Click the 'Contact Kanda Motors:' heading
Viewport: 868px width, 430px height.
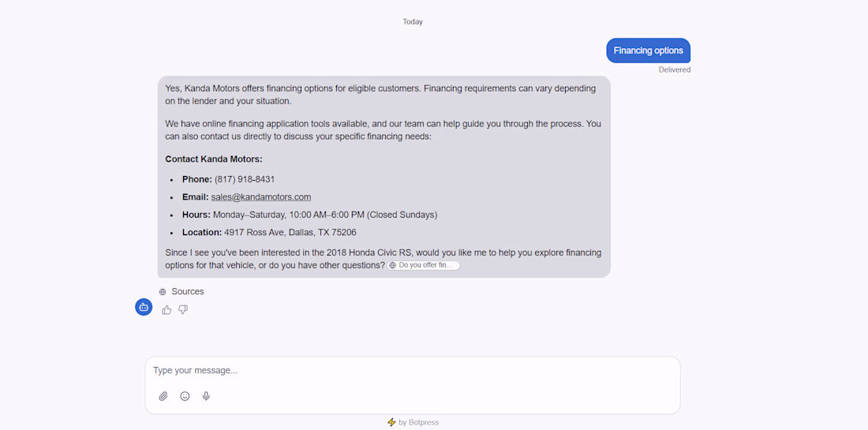(214, 159)
